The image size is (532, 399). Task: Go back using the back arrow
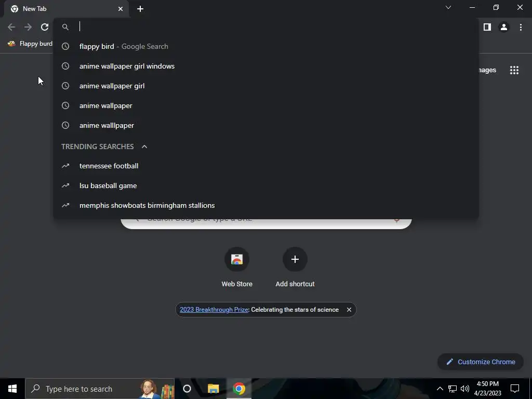[x=11, y=27]
